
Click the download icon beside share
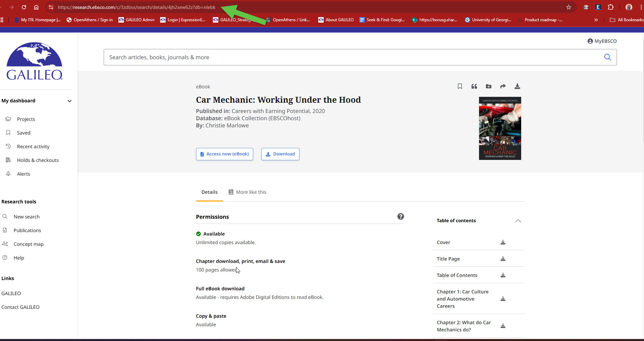(x=517, y=86)
